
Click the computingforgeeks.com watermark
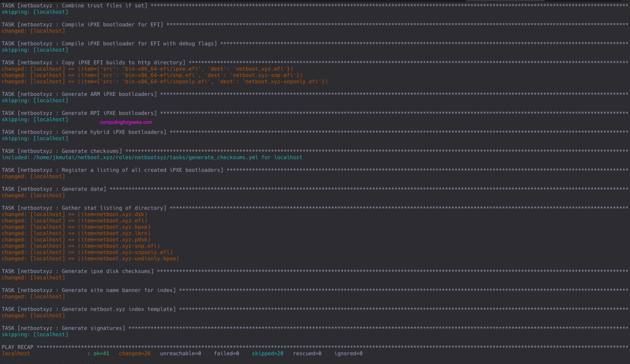(126, 122)
